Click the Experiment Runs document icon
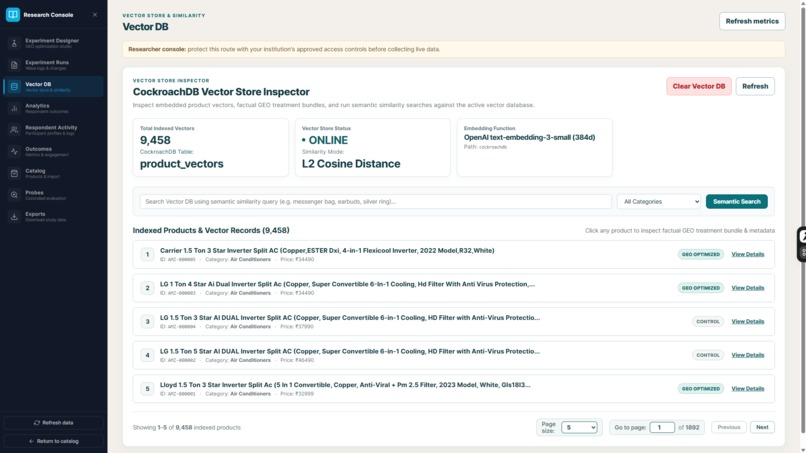 (x=14, y=65)
